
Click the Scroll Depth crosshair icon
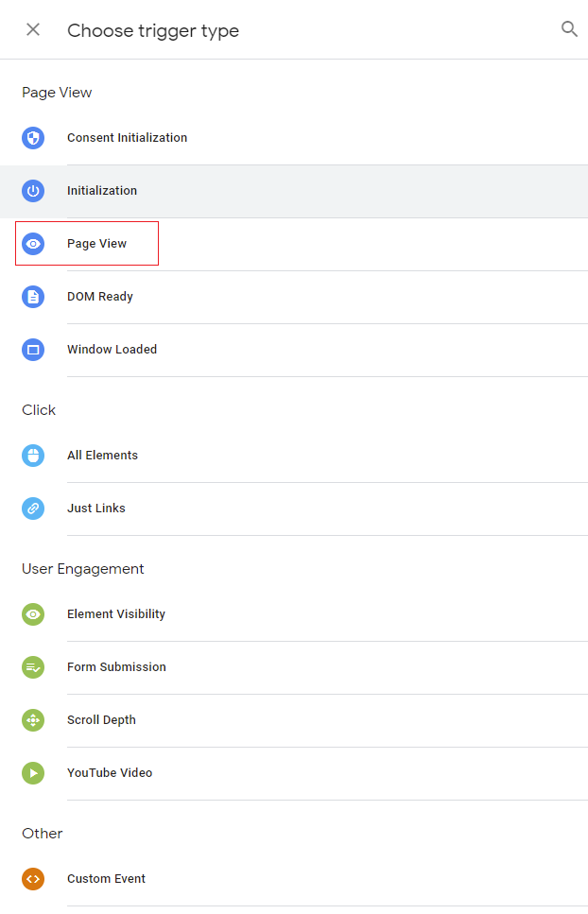[x=33, y=720]
